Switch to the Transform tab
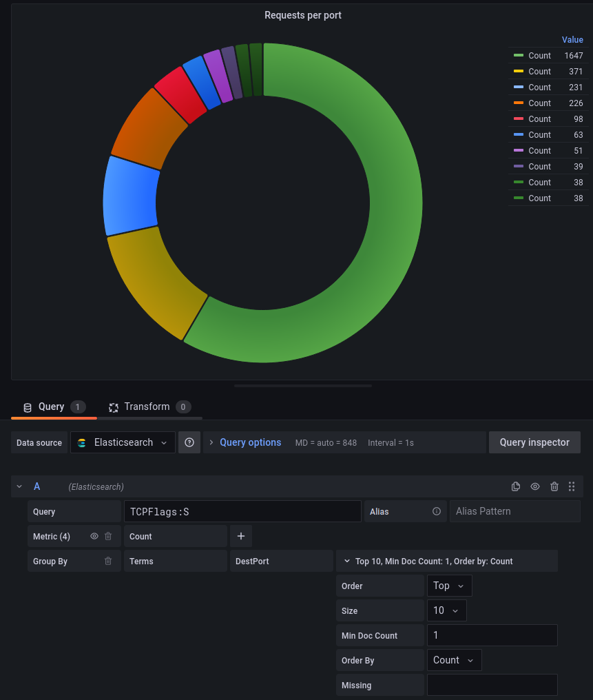 click(x=147, y=406)
